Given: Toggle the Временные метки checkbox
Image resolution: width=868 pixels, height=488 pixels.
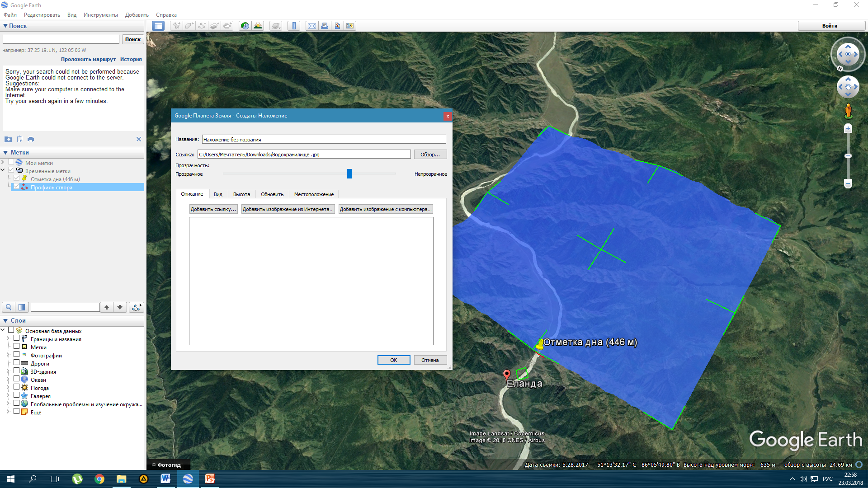Looking at the screenshot, I should (x=11, y=171).
